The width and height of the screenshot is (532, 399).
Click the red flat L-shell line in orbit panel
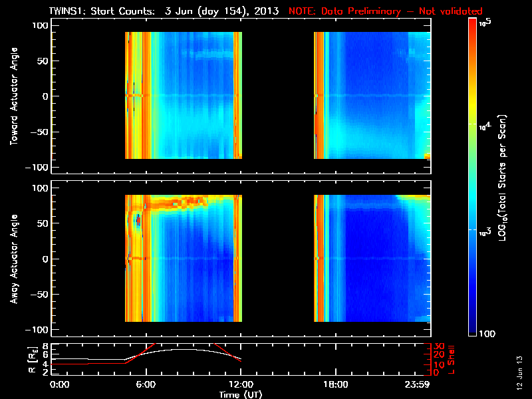(88, 364)
